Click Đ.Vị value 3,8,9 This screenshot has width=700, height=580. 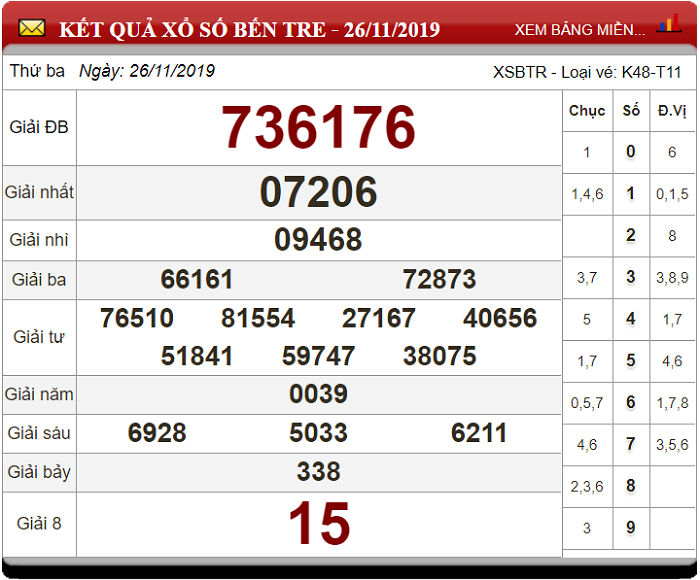[672, 278]
